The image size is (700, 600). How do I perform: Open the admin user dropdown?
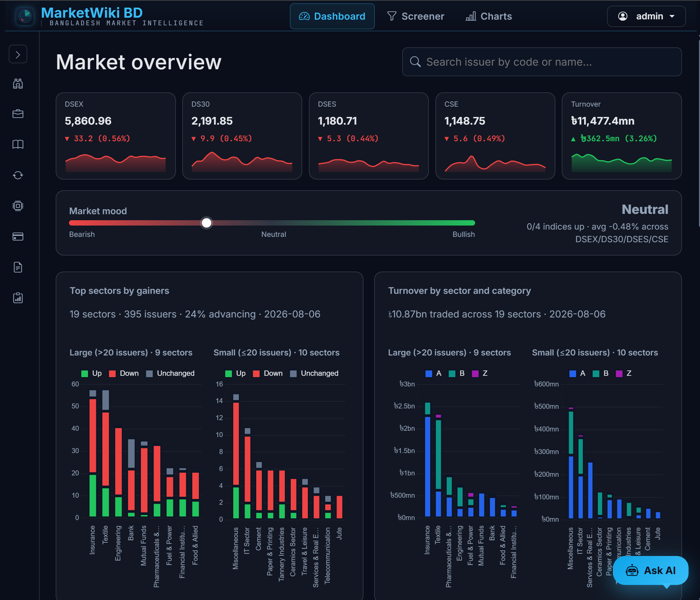pyautogui.click(x=646, y=16)
